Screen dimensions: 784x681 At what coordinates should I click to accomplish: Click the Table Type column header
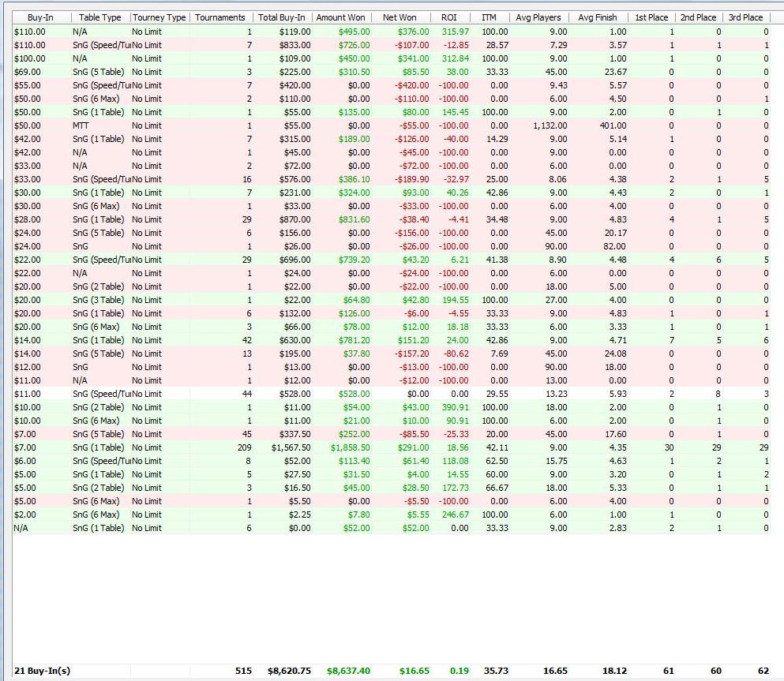point(101,17)
